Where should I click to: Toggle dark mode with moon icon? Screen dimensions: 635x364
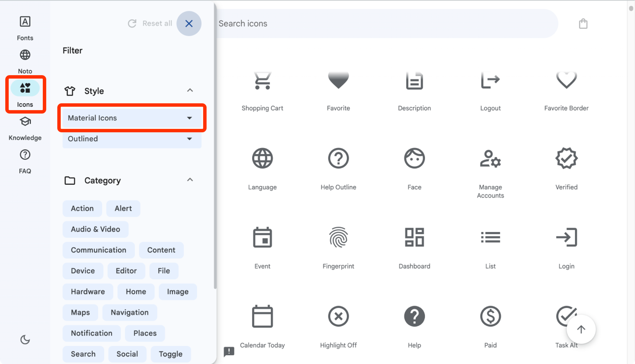pyautogui.click(x=25, y=340)
